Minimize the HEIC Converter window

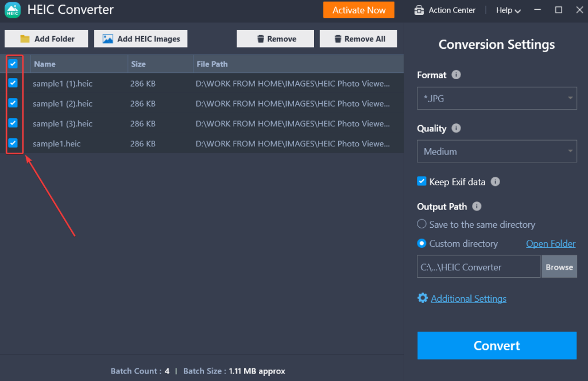[537, 10]
